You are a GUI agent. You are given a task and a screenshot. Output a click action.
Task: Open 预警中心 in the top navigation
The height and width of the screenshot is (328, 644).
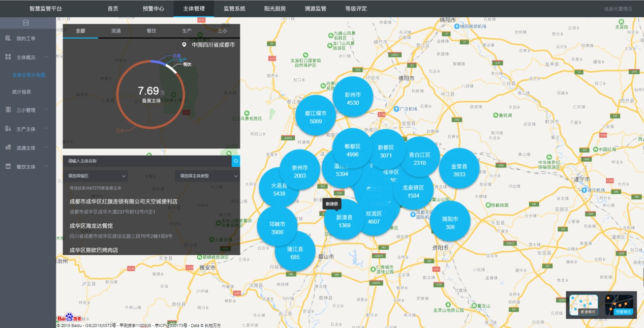pos(153,9)
